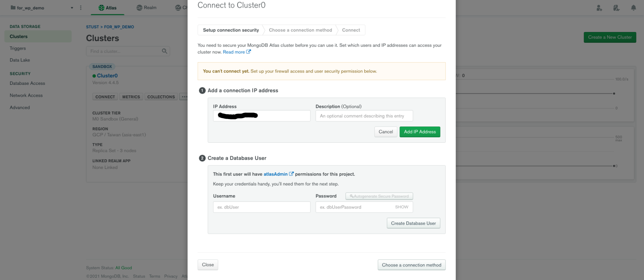This screenshot has width=644, height=280.
Task: Select the Atlas tab
Action: click(x=108, y=8)
